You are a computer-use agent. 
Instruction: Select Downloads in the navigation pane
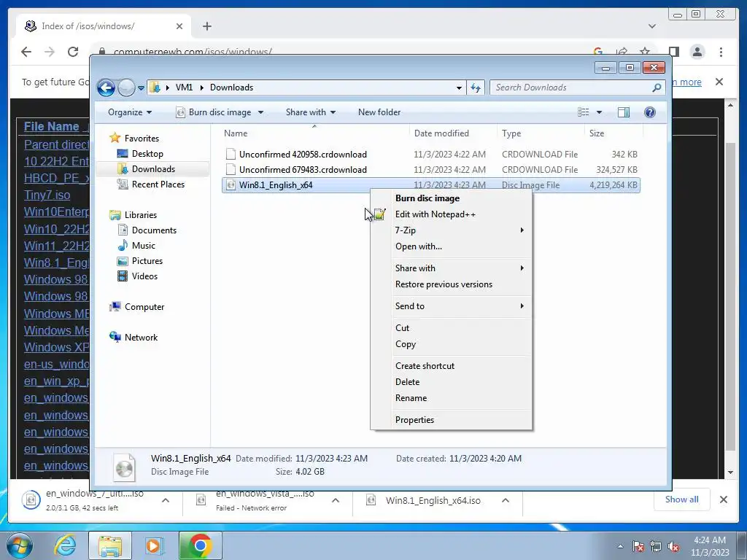[x=153, y=169]
